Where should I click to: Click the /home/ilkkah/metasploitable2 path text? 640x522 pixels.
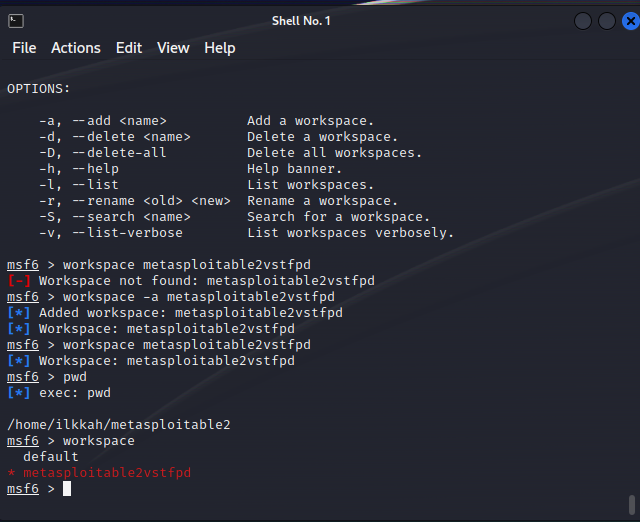(x=119, y=425)
